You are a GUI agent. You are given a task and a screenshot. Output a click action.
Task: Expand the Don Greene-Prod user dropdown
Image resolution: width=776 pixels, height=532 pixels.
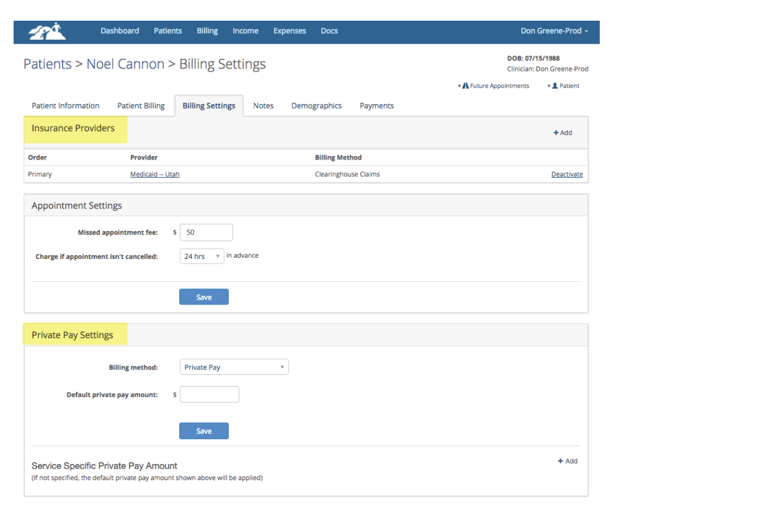coord(554,31)
